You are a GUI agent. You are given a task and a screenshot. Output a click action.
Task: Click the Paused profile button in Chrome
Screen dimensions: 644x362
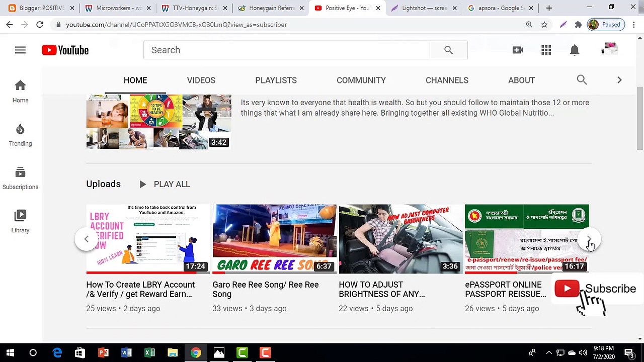click(606, 25)
